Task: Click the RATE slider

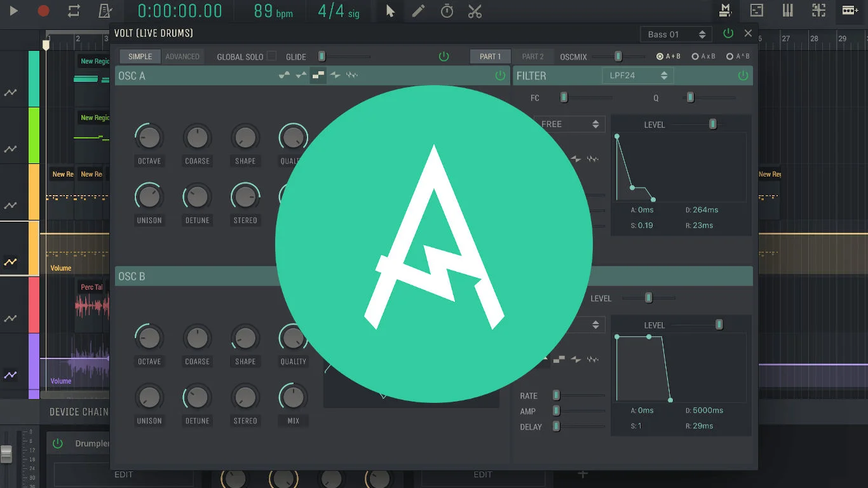Action: coord(578,395)
